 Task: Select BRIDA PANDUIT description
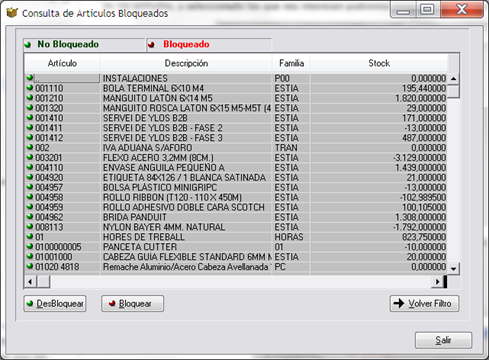pos(135,217)
